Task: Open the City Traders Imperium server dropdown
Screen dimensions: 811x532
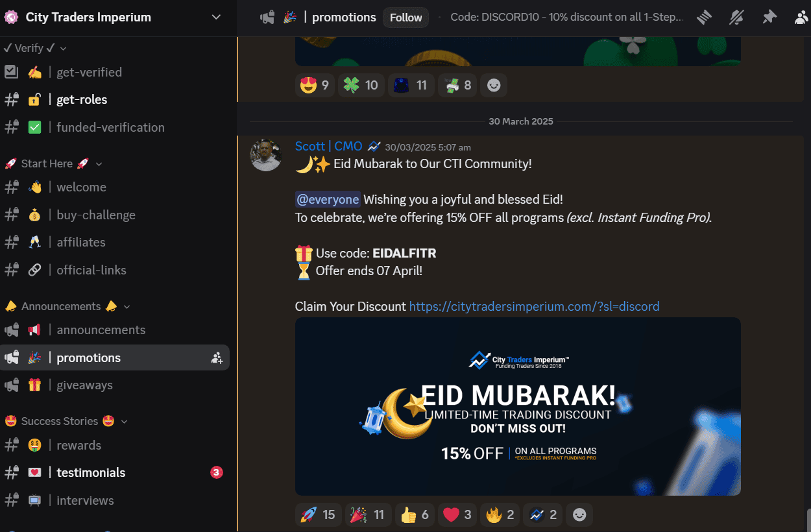Action: click(x=216, y=18)
